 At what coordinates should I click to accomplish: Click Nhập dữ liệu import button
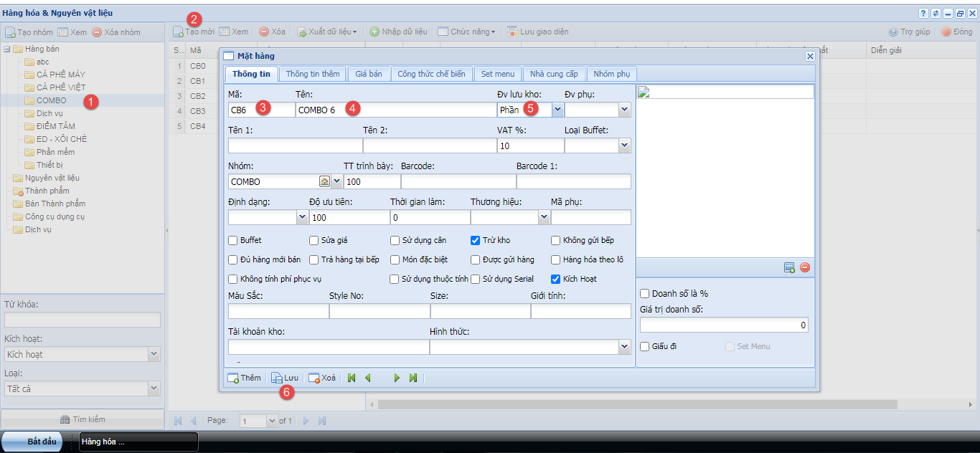(x=398, y=32)
